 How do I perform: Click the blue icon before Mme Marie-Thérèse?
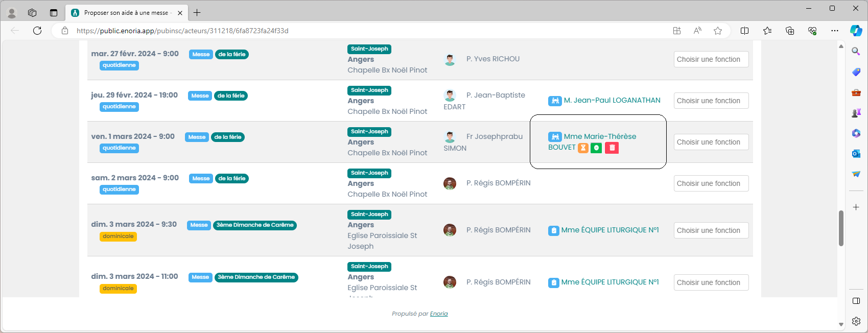(554, 137)
